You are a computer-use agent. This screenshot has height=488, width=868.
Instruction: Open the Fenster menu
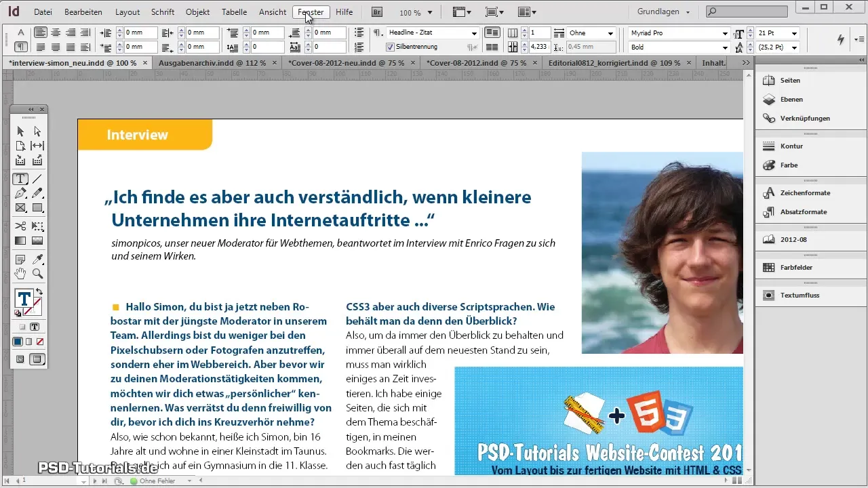point(311,12)
